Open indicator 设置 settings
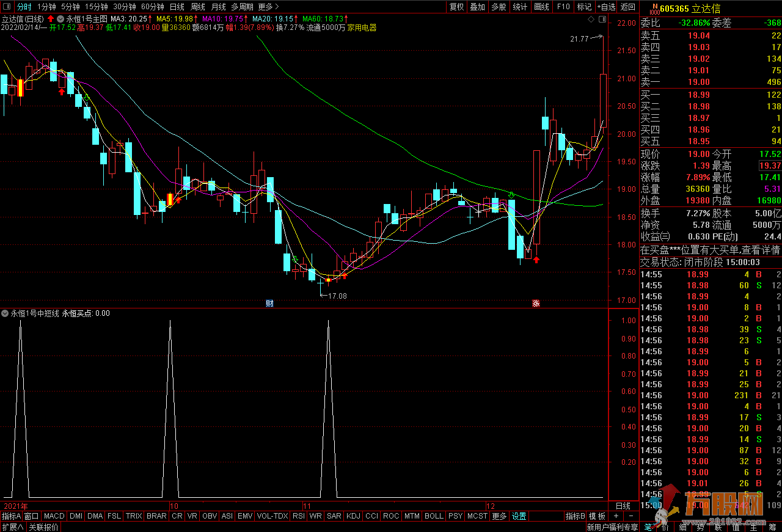 [x=519, y=516]
